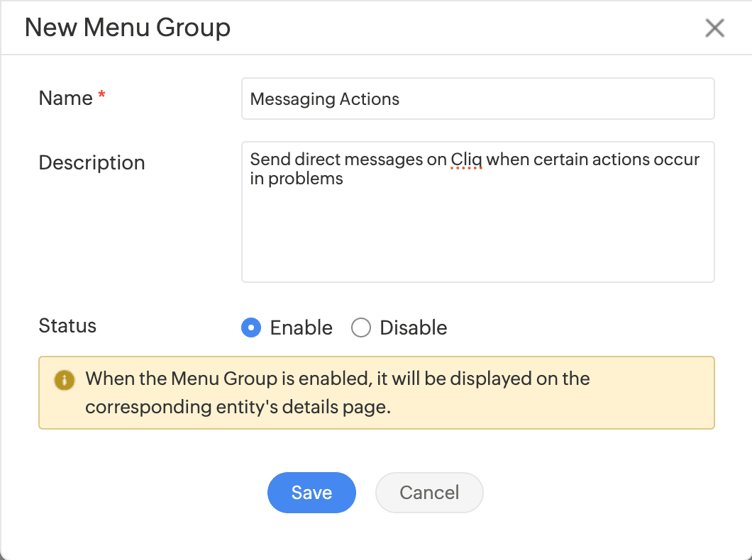Click the Description field label
Screen dimensions: 752x560
pos(92,162)
